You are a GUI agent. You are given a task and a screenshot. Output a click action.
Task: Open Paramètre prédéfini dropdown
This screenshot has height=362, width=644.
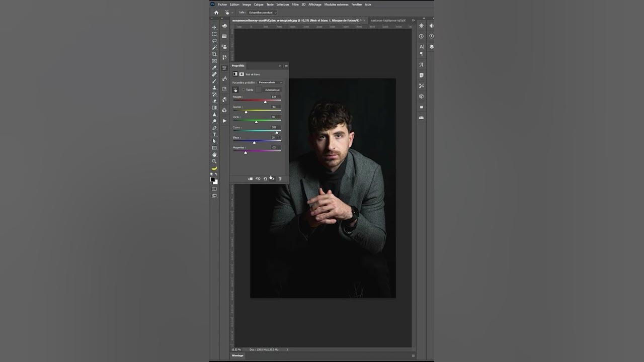(270, 82)
